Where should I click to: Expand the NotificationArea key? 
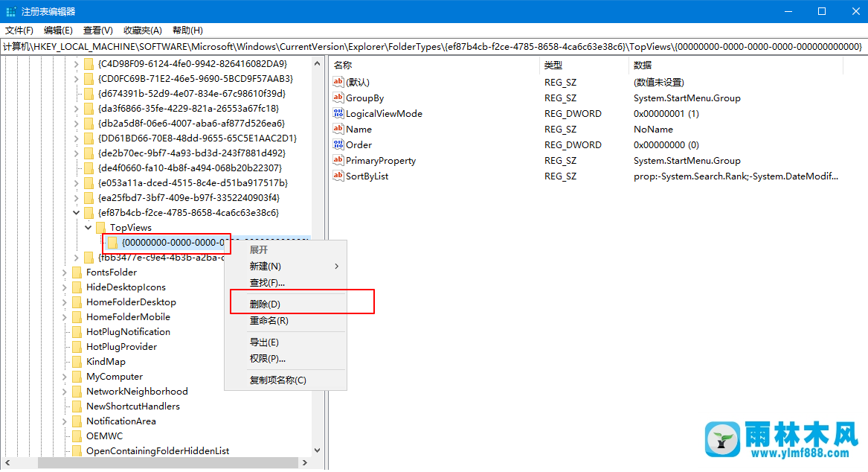point(65,421)
